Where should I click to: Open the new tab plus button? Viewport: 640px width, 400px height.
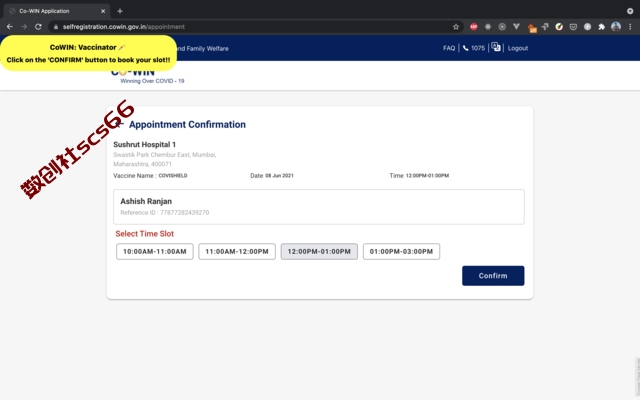120,11
